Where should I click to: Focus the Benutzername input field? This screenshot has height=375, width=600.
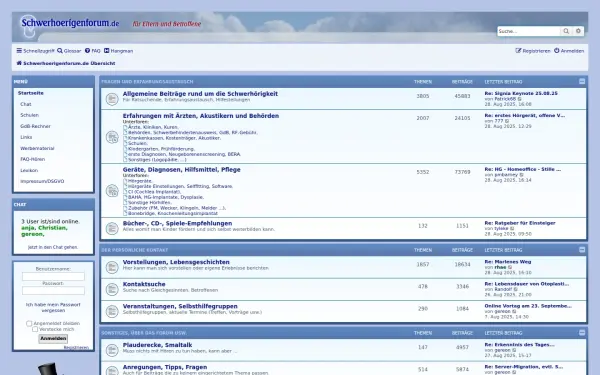coord(53,276)
